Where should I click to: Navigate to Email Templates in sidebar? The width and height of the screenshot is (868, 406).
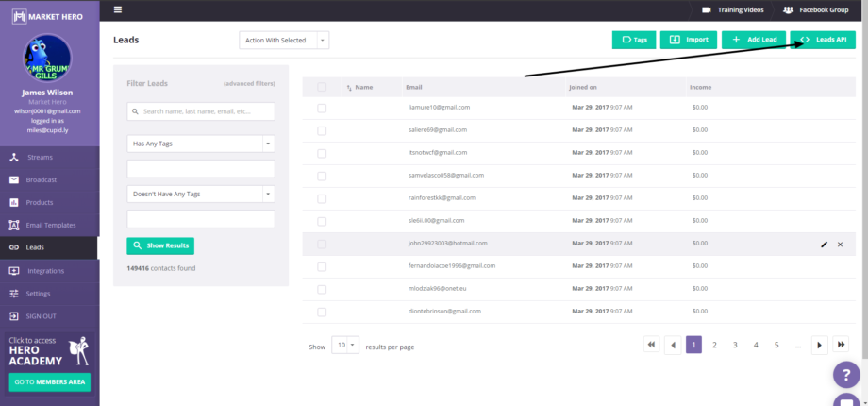click(49, 225)
